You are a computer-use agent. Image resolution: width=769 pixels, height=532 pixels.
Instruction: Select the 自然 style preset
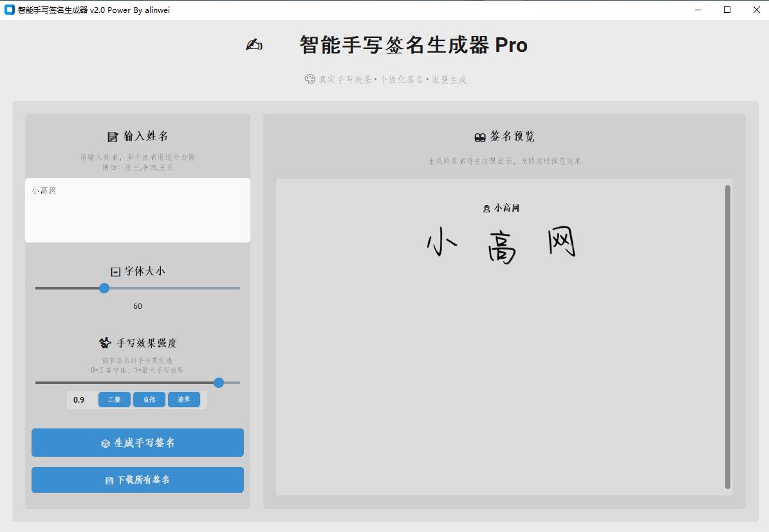149,399
